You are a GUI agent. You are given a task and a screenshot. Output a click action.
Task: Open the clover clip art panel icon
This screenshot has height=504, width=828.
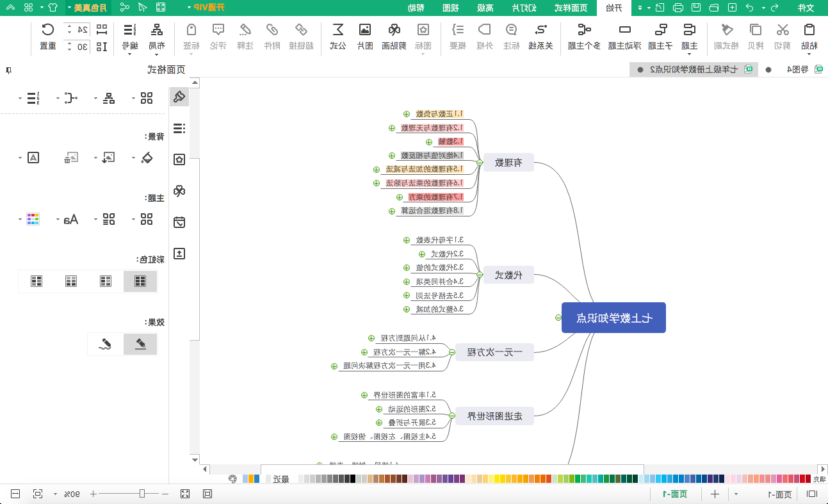[179, 191]
